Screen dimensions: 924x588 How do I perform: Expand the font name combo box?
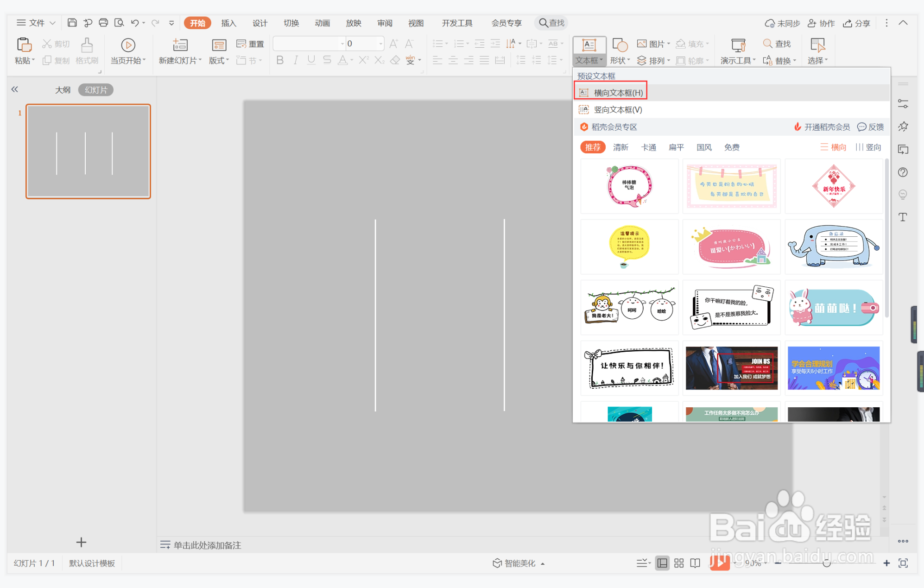click(342, 44)
